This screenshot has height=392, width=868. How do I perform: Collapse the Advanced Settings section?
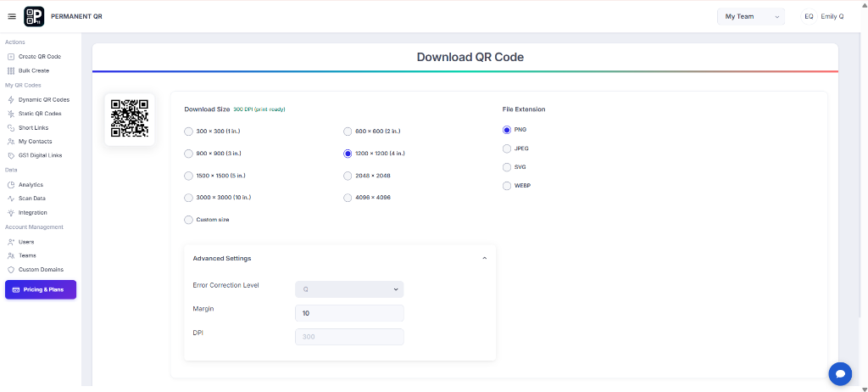click(x=484, y=259)
